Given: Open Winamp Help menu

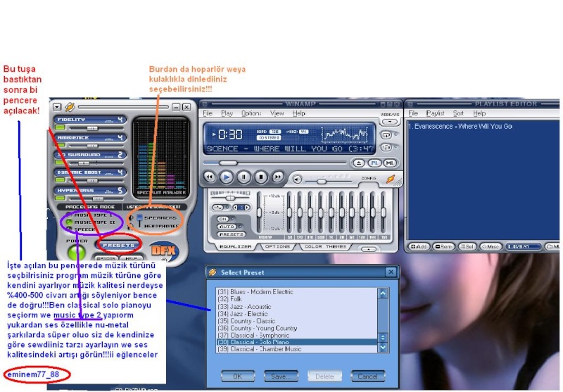Looking at the screenshot, I should [298, 113].
